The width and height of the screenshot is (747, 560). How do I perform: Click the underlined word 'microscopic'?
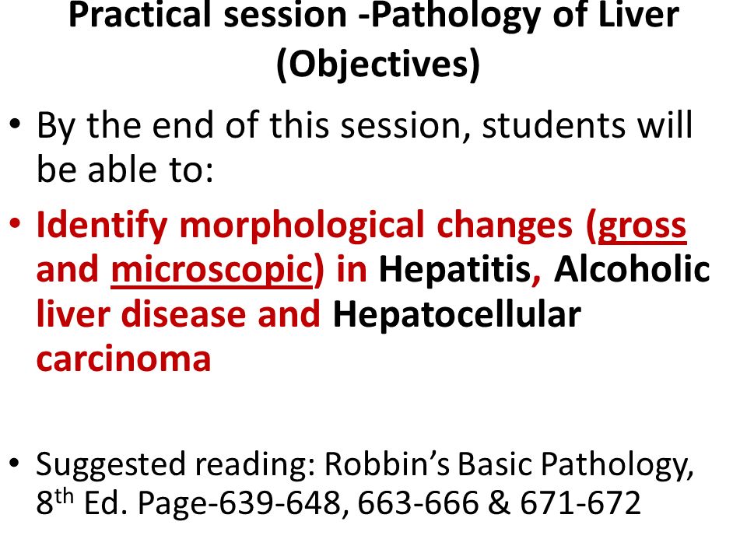pyautogui.click(x=212, y=270)
